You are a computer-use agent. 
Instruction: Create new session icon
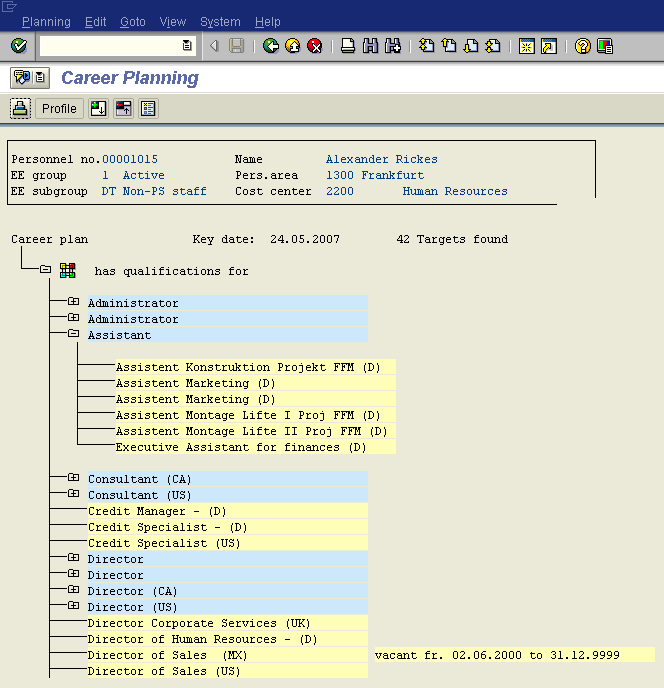pos(527,46)
